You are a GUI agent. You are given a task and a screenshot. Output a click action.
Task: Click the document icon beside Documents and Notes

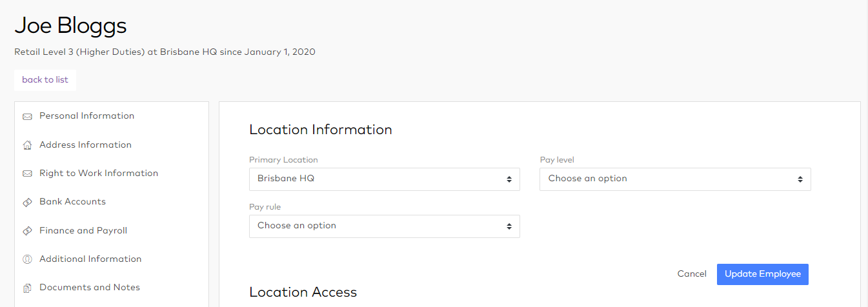point(27,288)
